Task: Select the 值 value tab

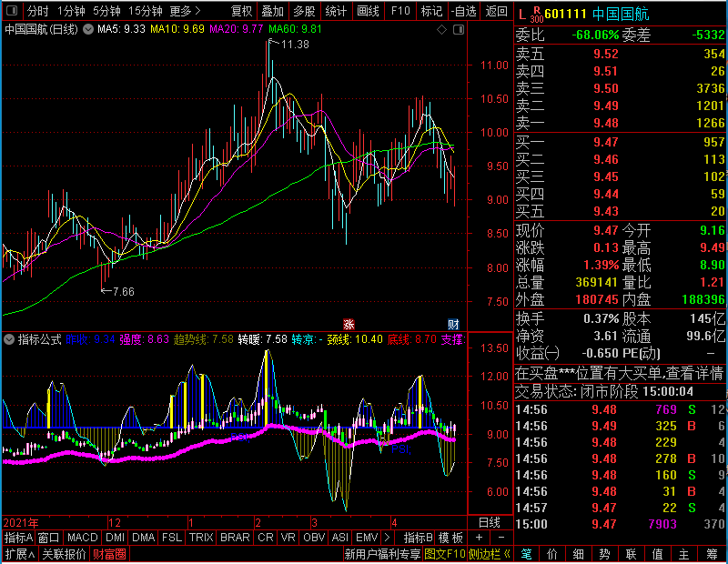Action: click(x=657, y=554)
